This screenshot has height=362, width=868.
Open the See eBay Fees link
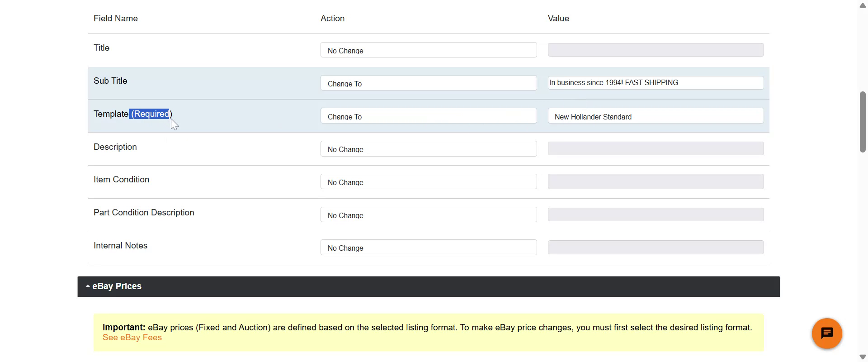pyautogui.click(x=132, y=338)
